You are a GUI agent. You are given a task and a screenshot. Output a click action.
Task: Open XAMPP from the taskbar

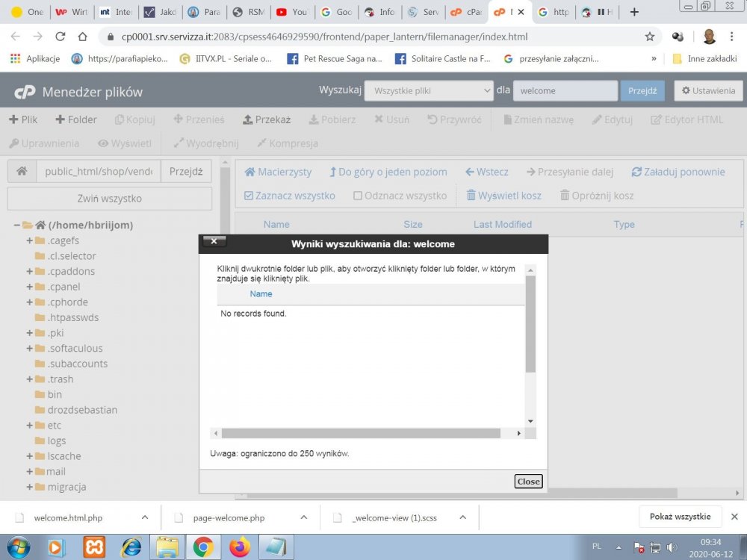pos(94,547)
